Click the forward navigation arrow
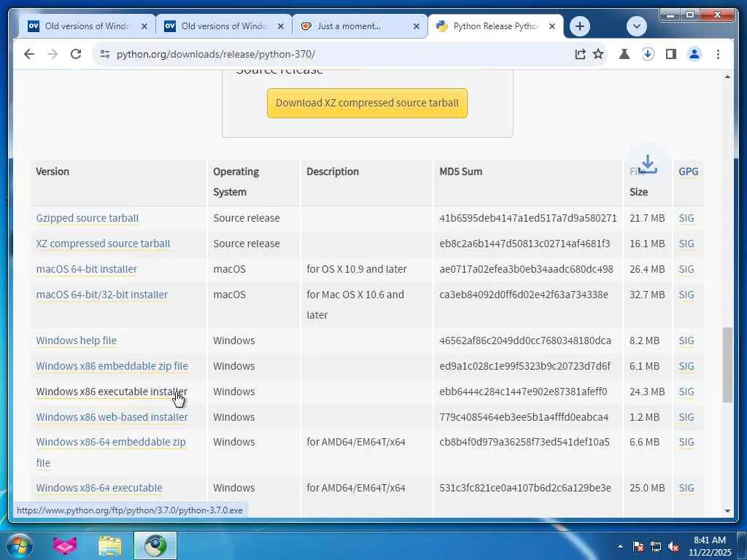 (53, 54)
